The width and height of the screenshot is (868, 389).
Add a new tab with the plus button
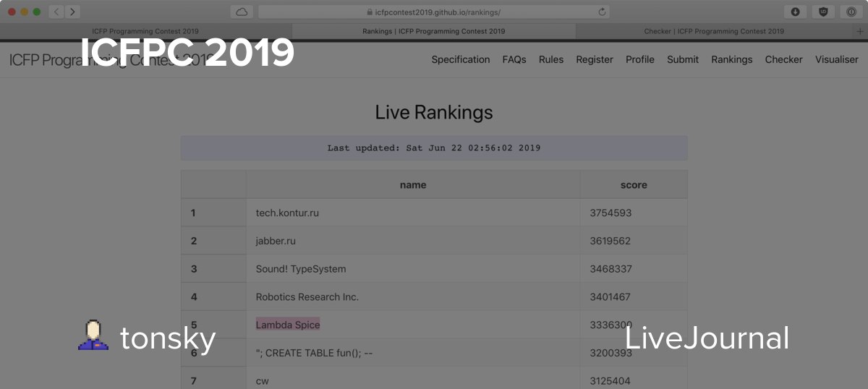tap(860, 31)
